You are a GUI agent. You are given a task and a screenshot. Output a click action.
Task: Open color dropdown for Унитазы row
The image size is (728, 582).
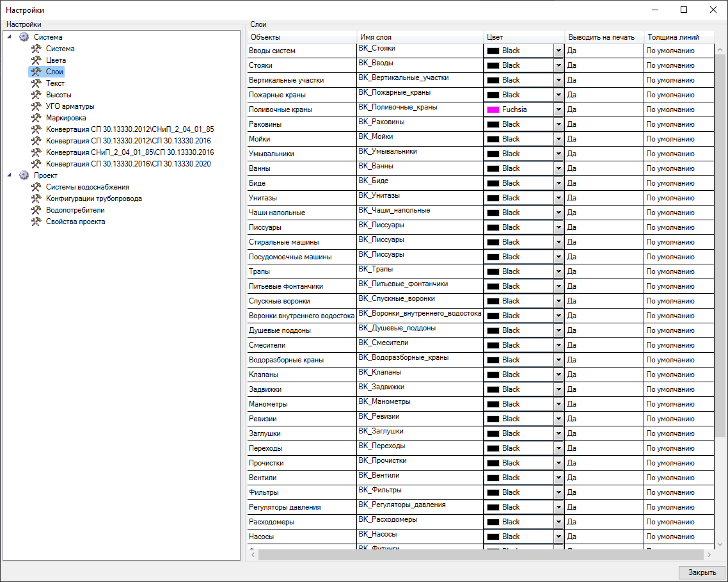coord(558,198)
